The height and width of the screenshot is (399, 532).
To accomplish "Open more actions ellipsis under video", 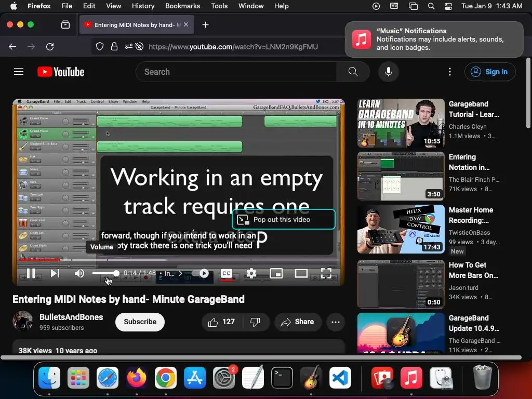I will pyautogui.click(x=335, y=322).
